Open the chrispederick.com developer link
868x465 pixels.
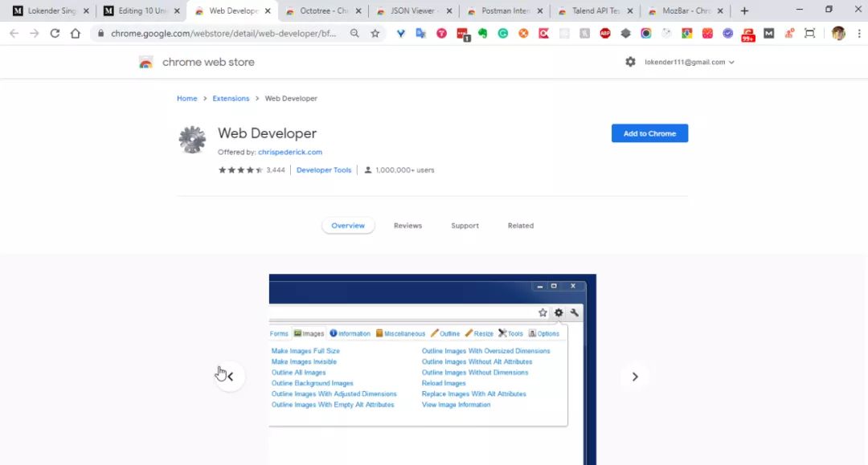(x=290, y=152)
